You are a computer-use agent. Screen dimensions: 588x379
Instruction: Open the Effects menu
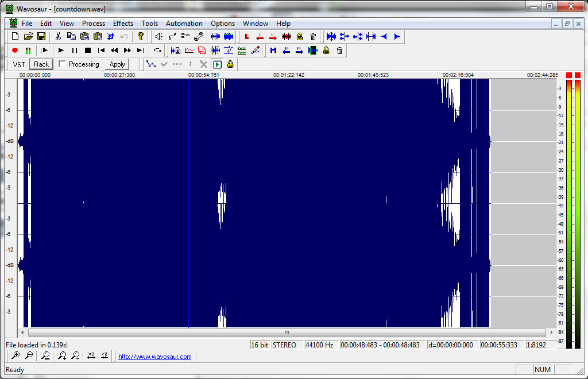123,23
